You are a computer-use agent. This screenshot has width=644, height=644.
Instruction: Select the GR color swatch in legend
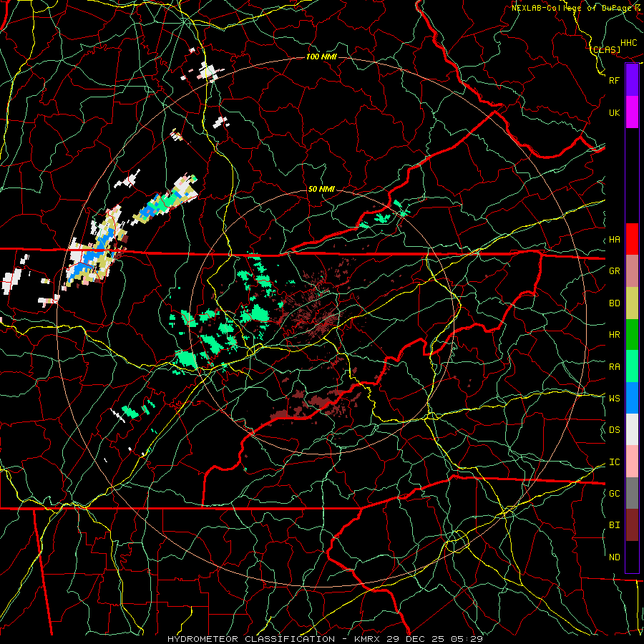pos(632,271)
